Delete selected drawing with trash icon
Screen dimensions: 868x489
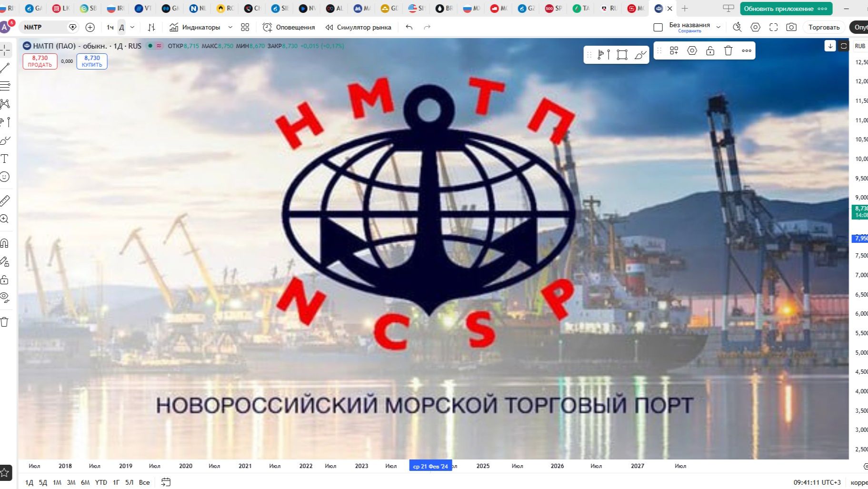click(728, 50)
